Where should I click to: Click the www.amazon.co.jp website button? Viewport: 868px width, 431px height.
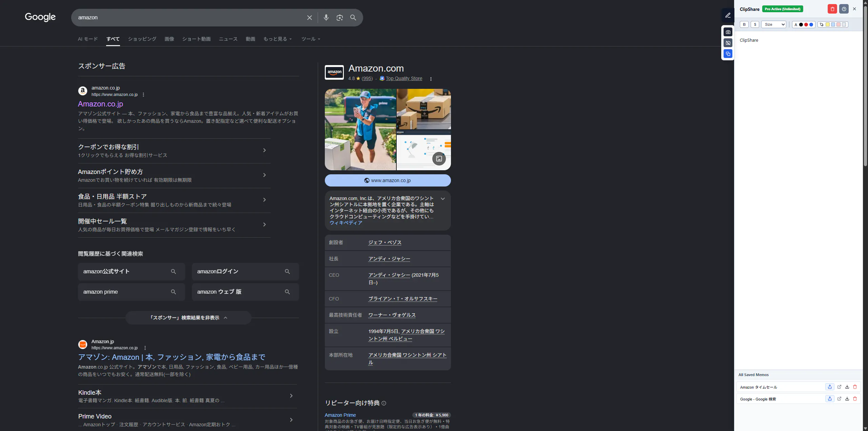point(388,180)
